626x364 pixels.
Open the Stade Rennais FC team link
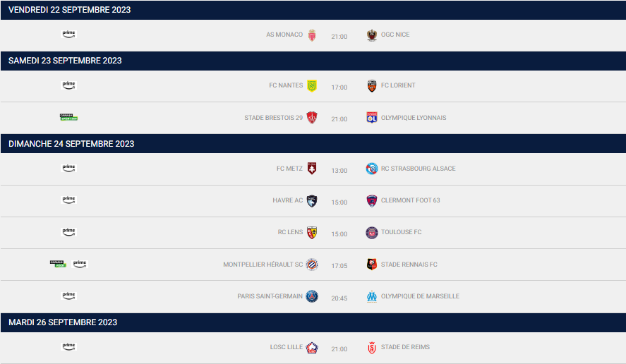409,265
